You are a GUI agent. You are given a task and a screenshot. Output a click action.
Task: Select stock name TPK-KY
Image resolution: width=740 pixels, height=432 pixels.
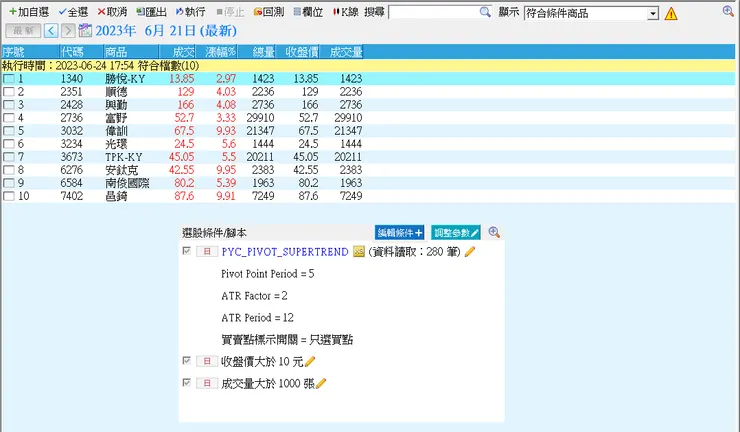(x=124, y=157)
